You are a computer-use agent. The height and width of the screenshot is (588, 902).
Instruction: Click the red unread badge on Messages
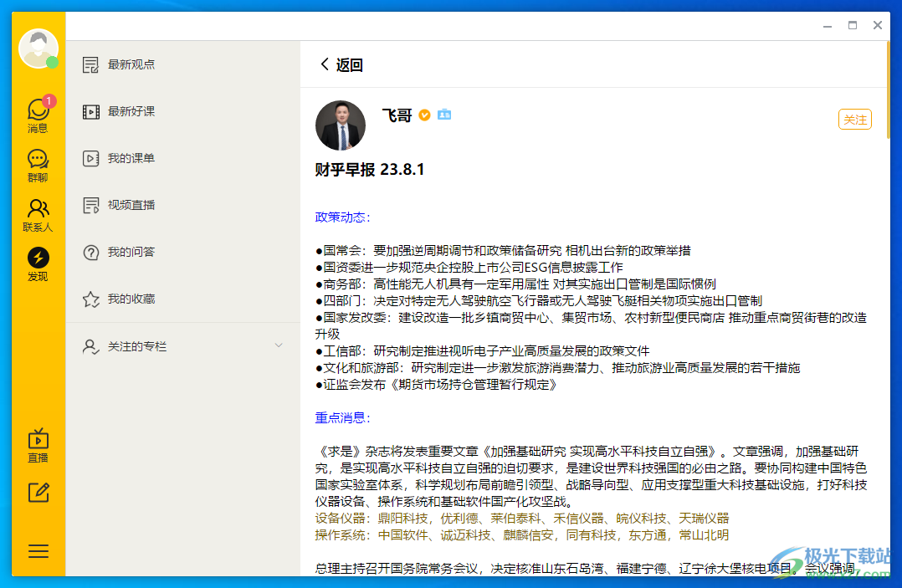click(x=49, y=100)
